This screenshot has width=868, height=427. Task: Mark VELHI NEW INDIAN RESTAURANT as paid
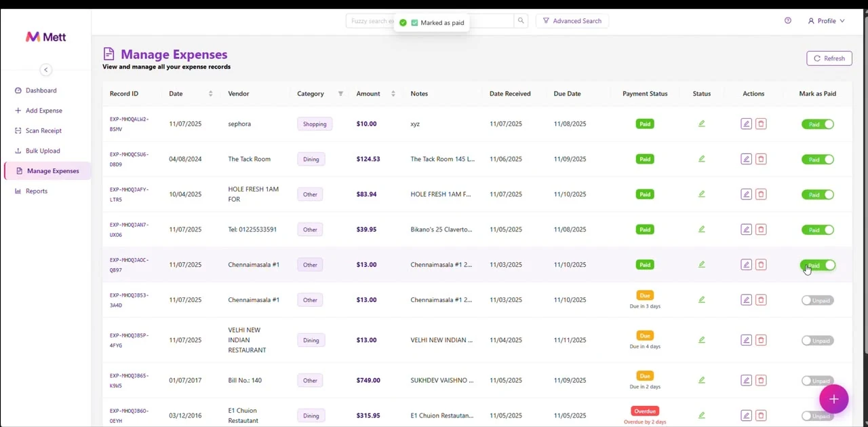click(818, 341)
